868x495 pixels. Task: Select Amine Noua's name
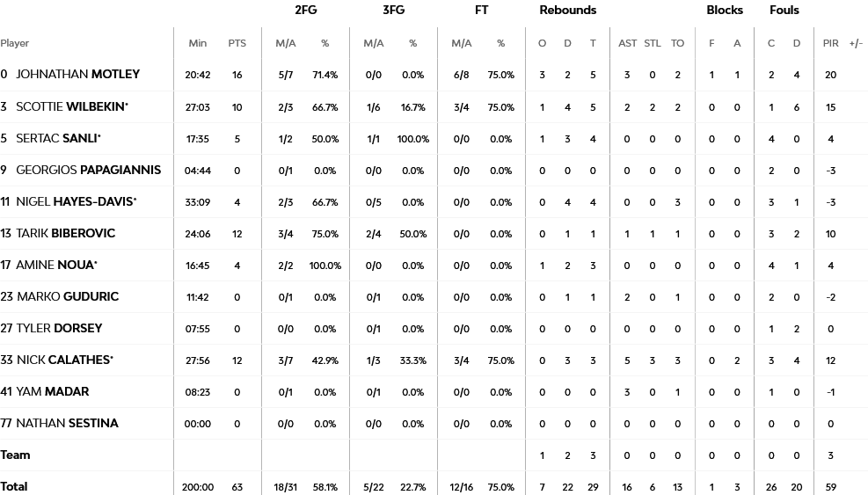(x=56, y=265)
